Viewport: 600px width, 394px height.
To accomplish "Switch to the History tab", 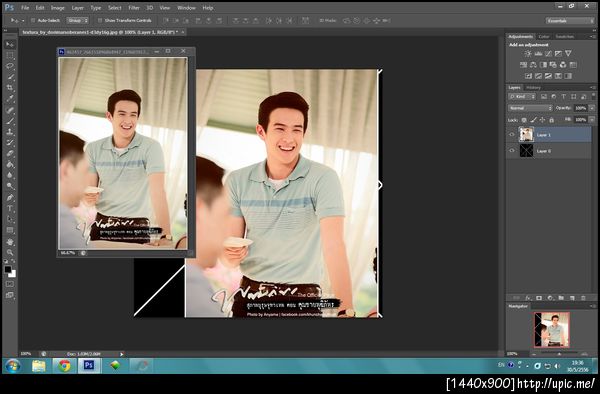I will [533, 88].
